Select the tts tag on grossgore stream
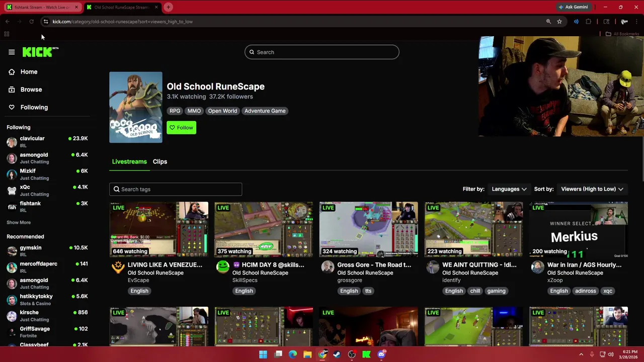644x362 pixels. [368, 291]
